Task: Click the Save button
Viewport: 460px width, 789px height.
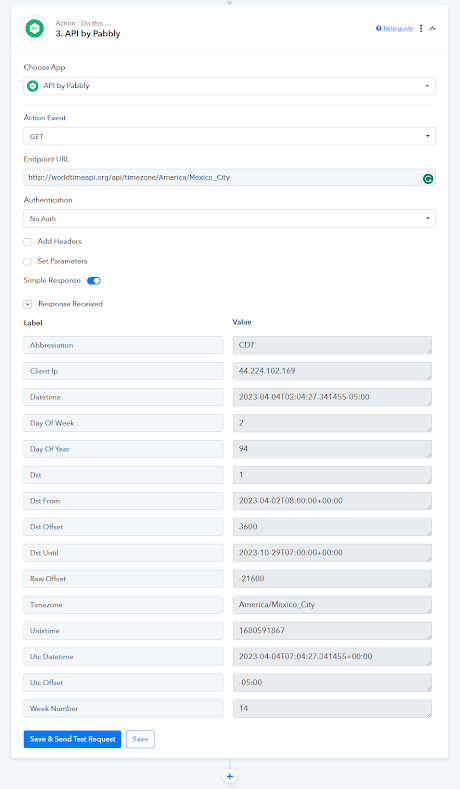Action: coord(140,739)
